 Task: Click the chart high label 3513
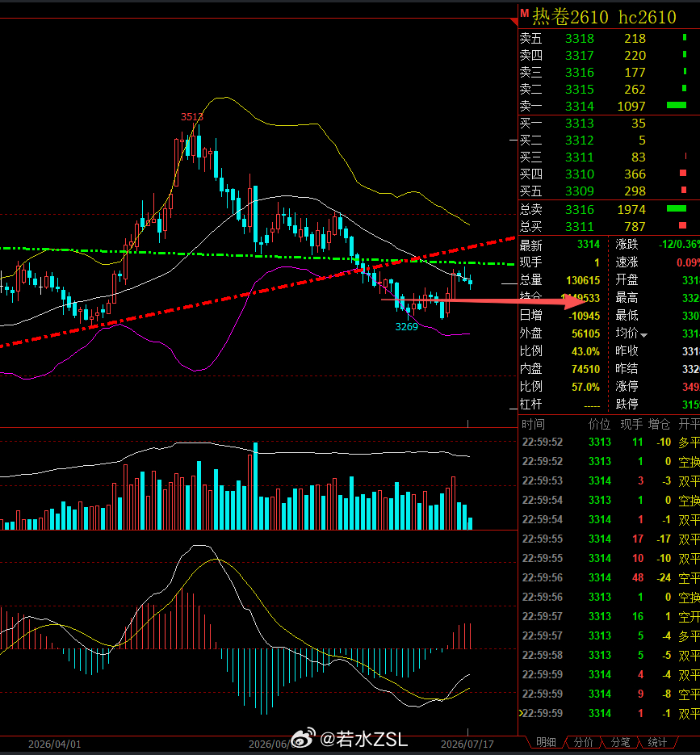point(191,117)
